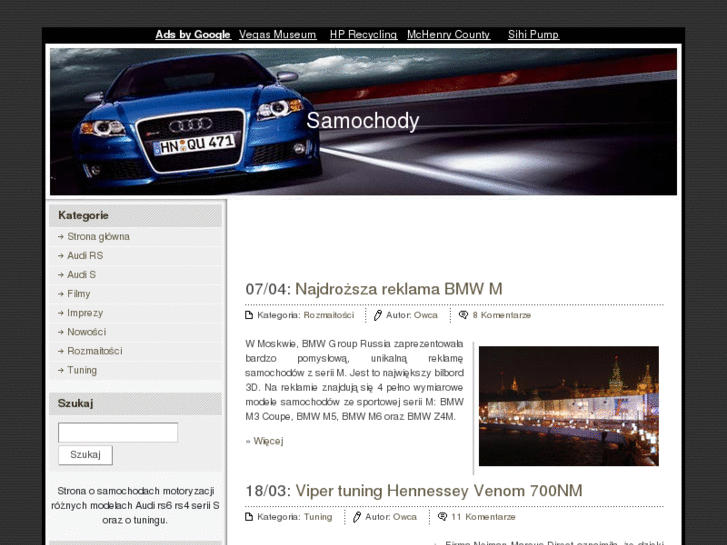Open the HP Recycling ad link
The height and width of the screenshot is (545, 727).
click(x=364, y=35)
